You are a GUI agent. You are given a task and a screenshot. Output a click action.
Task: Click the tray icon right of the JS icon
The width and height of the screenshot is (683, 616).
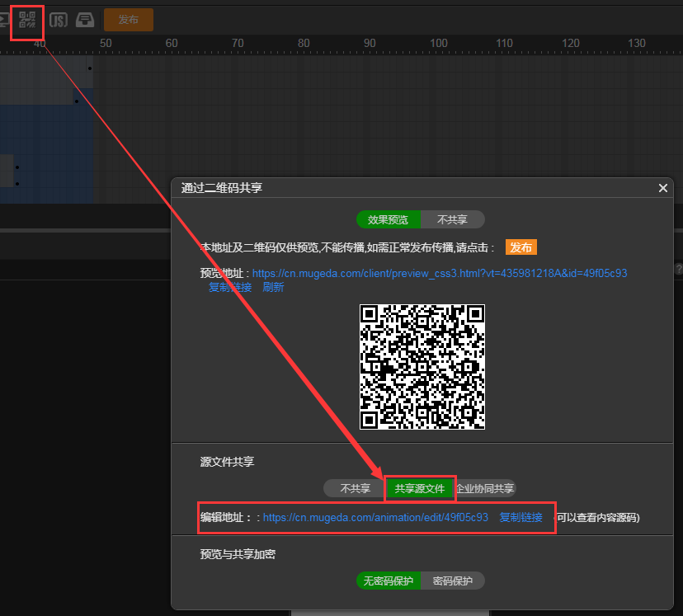point(85,20)
